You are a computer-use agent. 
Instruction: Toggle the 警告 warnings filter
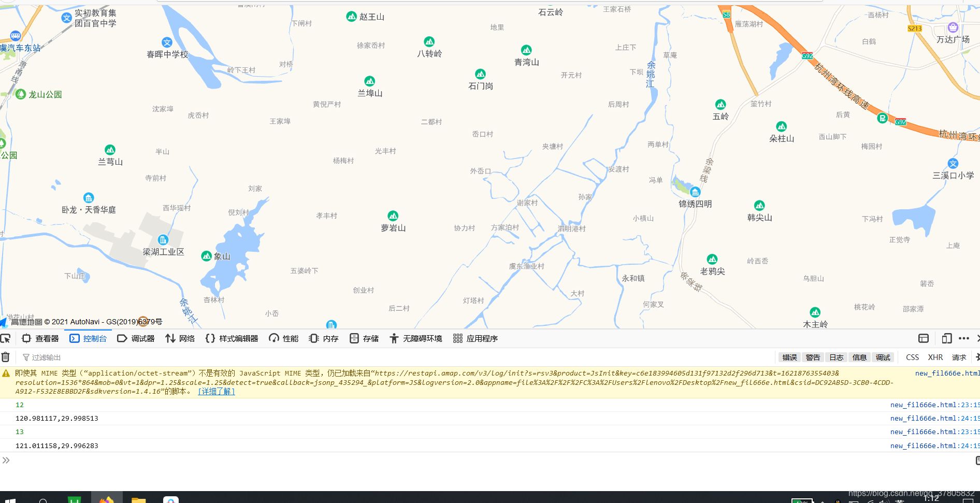pyautogui.click(x=813, y=357)
